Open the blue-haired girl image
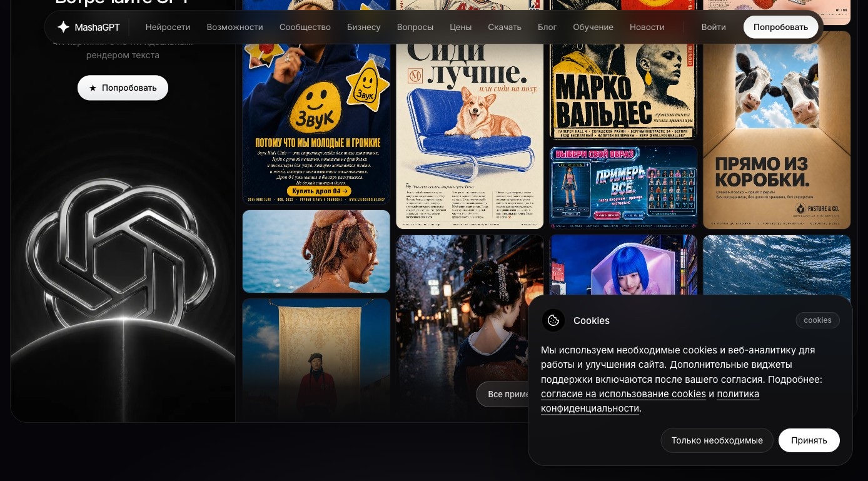 point(623,265)
